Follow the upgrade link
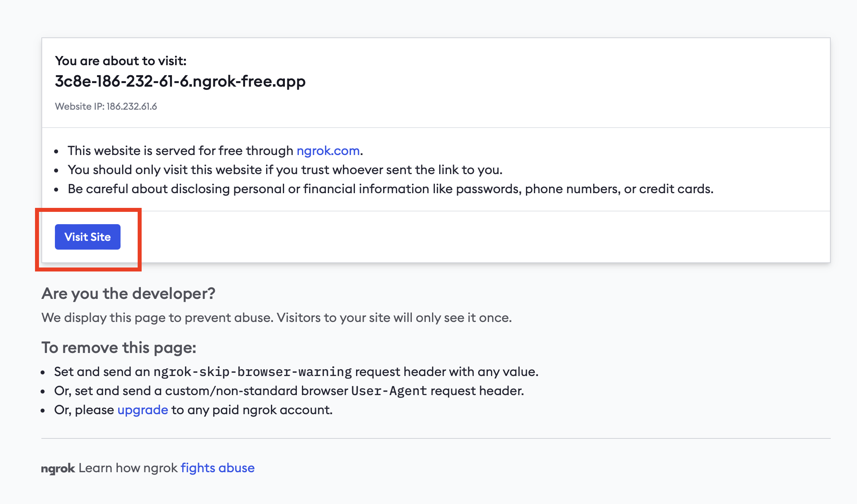Image resolution: width=857 pixels, height=504 pixels. [x=142, y=410]
